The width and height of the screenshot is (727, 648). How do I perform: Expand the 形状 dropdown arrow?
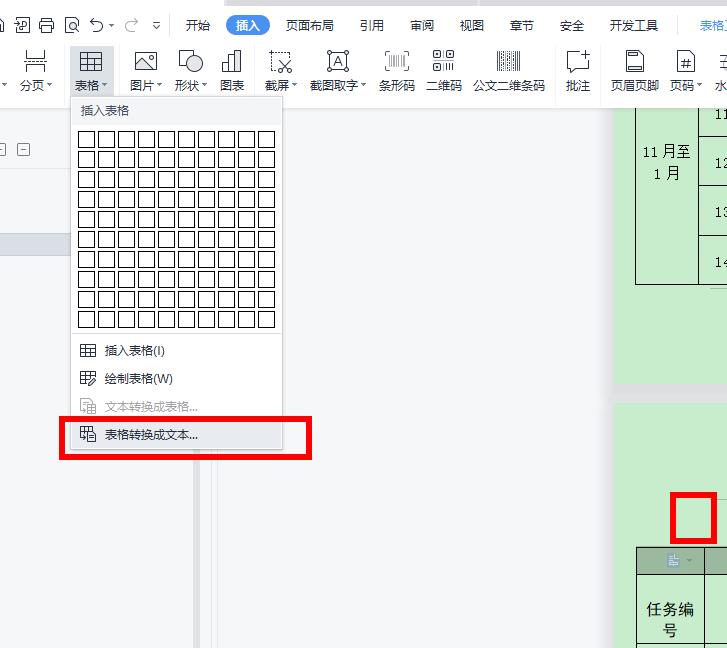(x=204, y=85)
